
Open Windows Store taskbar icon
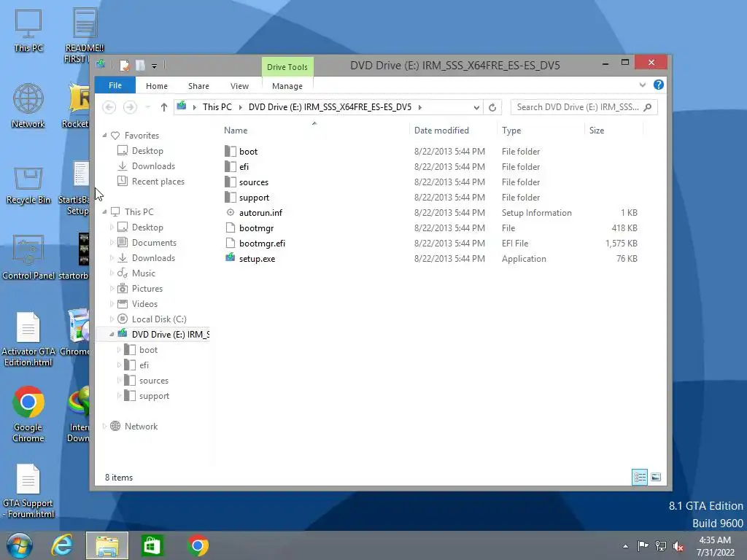pos(152,545)
